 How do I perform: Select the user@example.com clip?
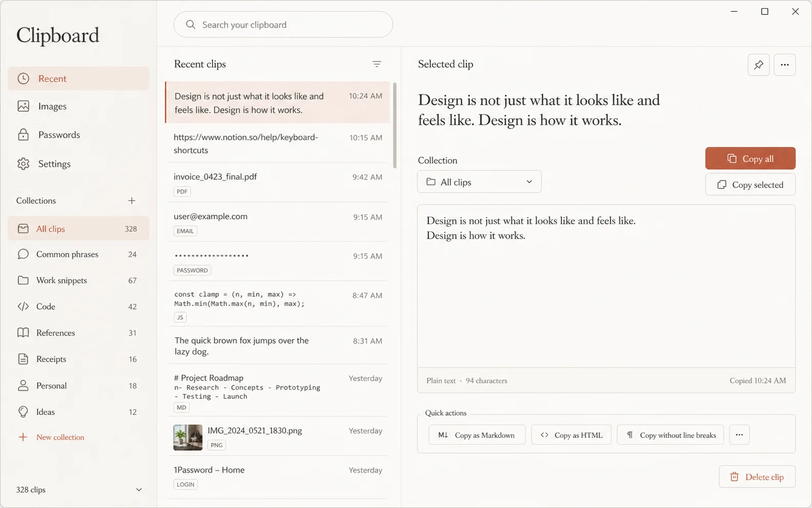[x=278, y=222]
